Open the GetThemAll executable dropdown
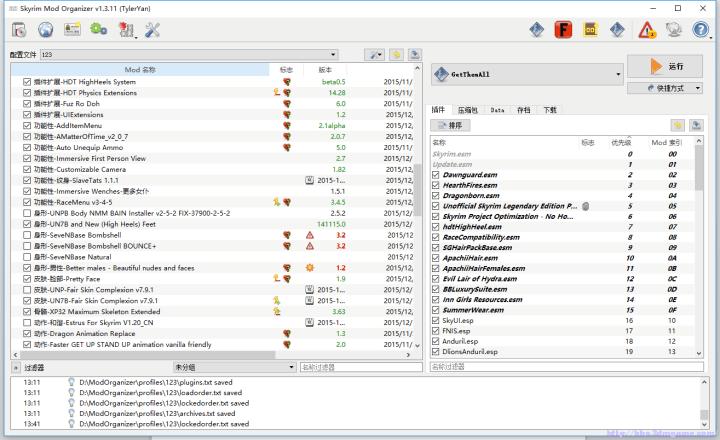Viewport: 720px width, 440px height. [x=527, y=74]
